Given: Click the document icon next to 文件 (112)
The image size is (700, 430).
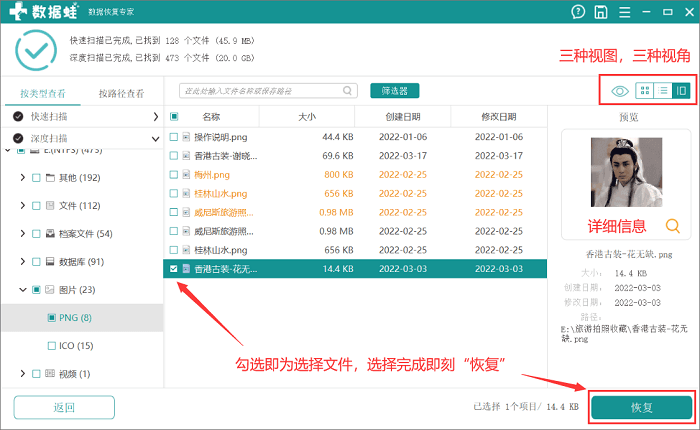Looking at the screenshot, I should click(x=50, y=206).
